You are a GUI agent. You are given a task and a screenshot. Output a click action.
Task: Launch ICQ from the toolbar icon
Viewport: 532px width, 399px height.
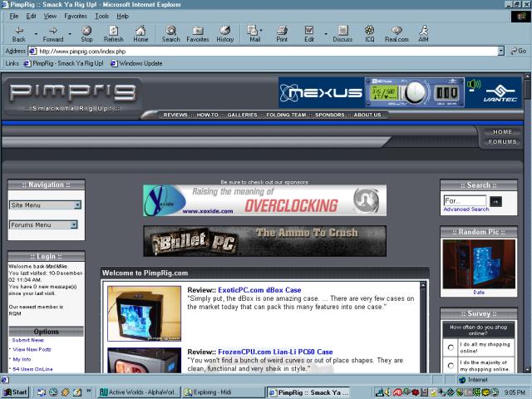(369, 31)
